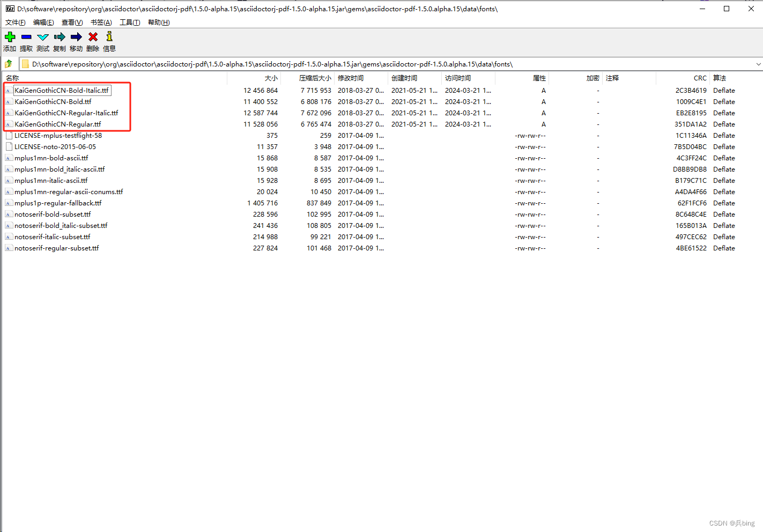Select mplus1p-regular-fallback.ttf in the list
Image resolution: width=763 pixels, height=532 pixels.
58,203
